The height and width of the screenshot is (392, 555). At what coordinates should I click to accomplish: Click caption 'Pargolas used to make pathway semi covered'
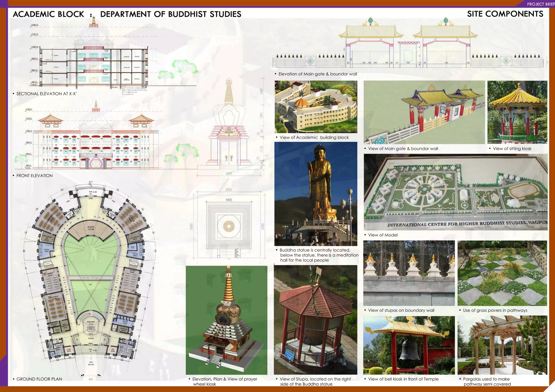[487, 381]
